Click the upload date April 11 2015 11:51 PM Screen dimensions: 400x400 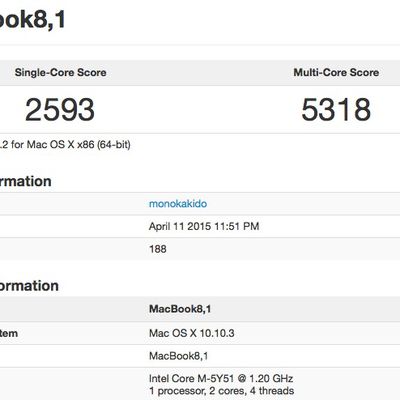click(204, 226)
